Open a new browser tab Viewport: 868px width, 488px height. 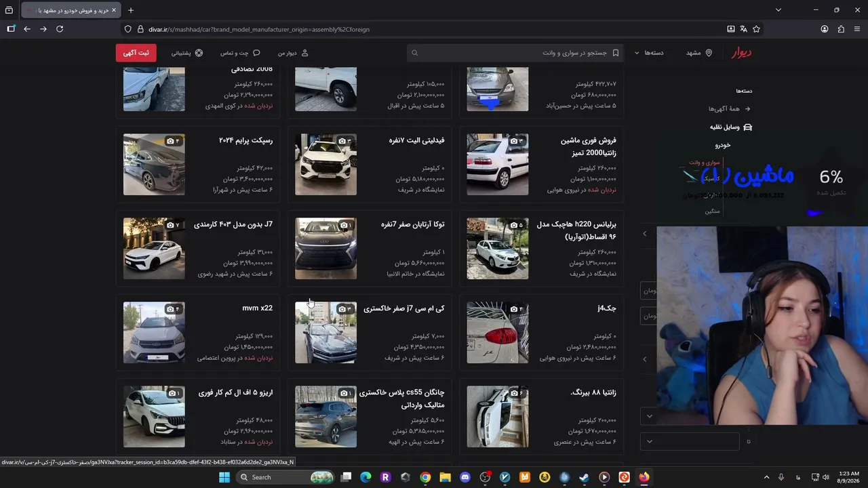pos(131,10)
